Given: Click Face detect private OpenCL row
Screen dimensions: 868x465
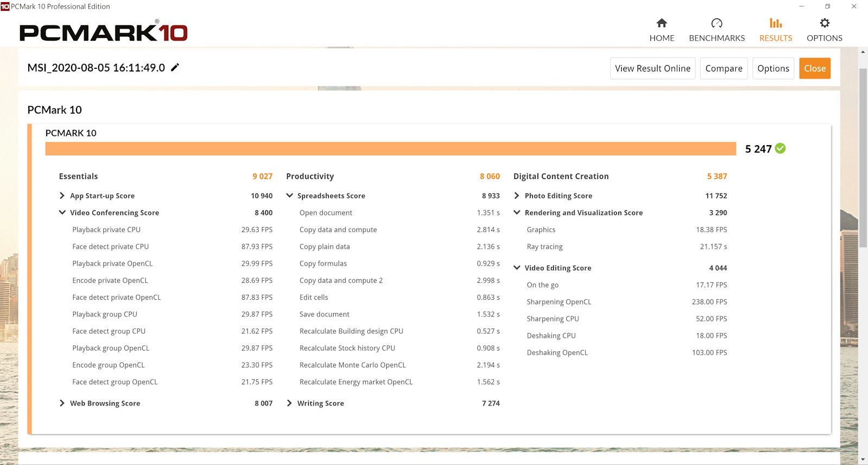Looking at the screenshot, I should pyautogui.click(x=173, y=298).
